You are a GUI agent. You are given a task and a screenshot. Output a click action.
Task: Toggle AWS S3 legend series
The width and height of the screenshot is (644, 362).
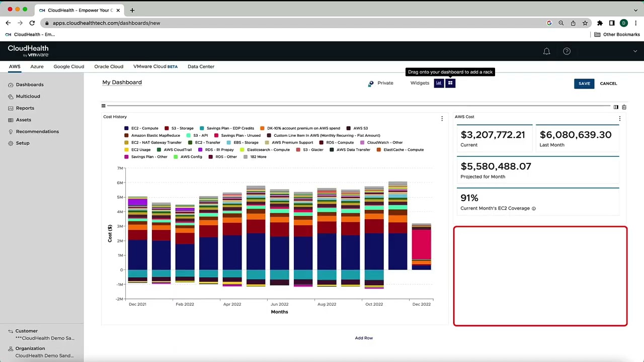click(357, 128)
